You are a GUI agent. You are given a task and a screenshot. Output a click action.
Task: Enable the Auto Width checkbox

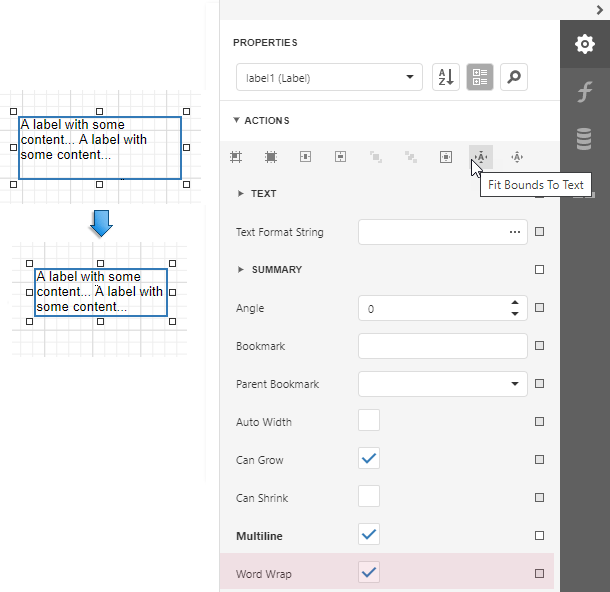tap(369, 420)
